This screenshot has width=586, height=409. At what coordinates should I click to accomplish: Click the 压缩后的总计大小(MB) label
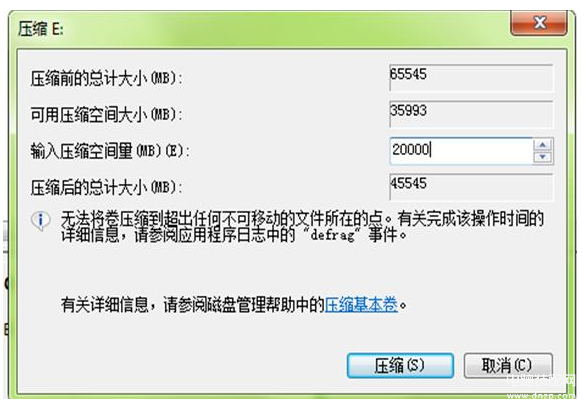pyautogui.click(x=107, y=187)
